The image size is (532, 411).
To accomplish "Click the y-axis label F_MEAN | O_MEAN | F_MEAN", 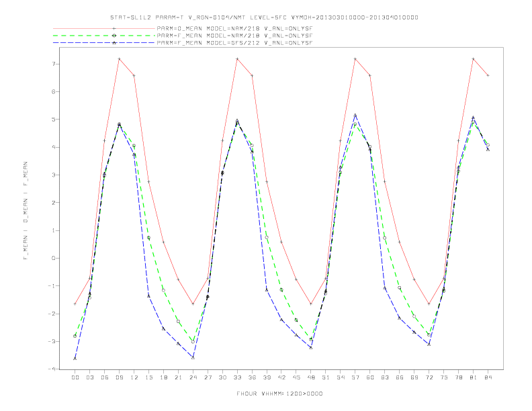I will click(x=26, y=211).
